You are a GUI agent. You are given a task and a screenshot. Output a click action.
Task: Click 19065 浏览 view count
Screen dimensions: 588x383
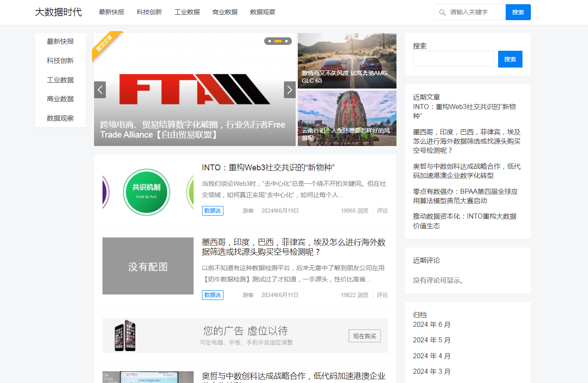click(354, 211)
